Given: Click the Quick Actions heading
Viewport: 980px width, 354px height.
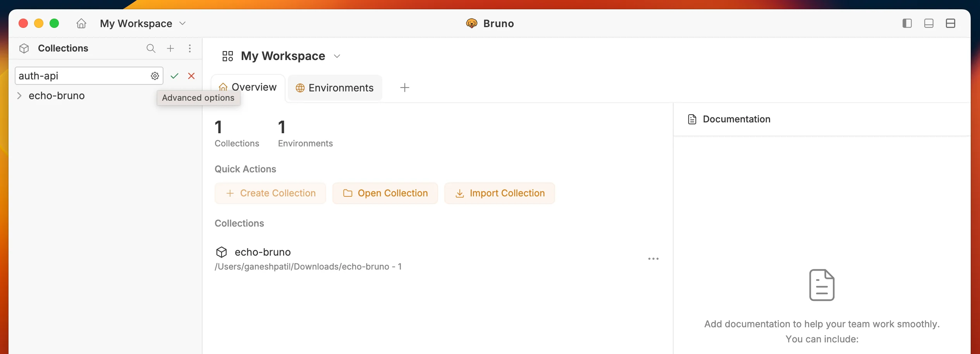Looking at the screenshot, I should click(x=245, y=169).
